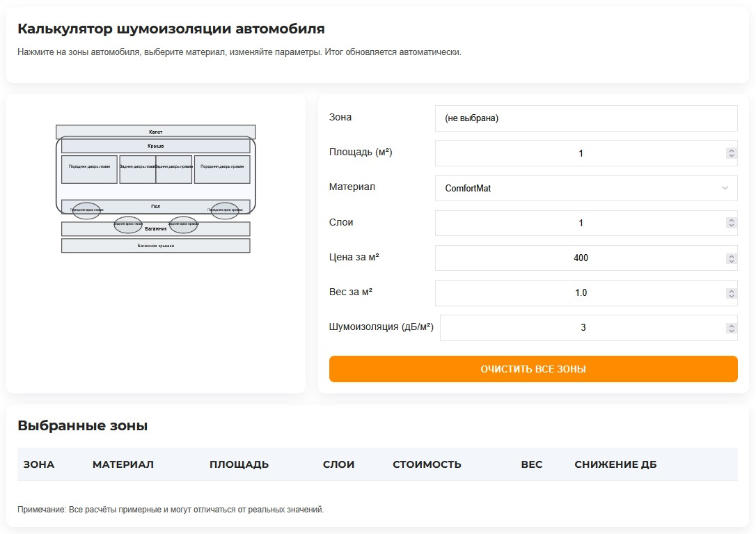Click the Слои stepper arrows
This screenshot has width=756, height=534.
731,223
